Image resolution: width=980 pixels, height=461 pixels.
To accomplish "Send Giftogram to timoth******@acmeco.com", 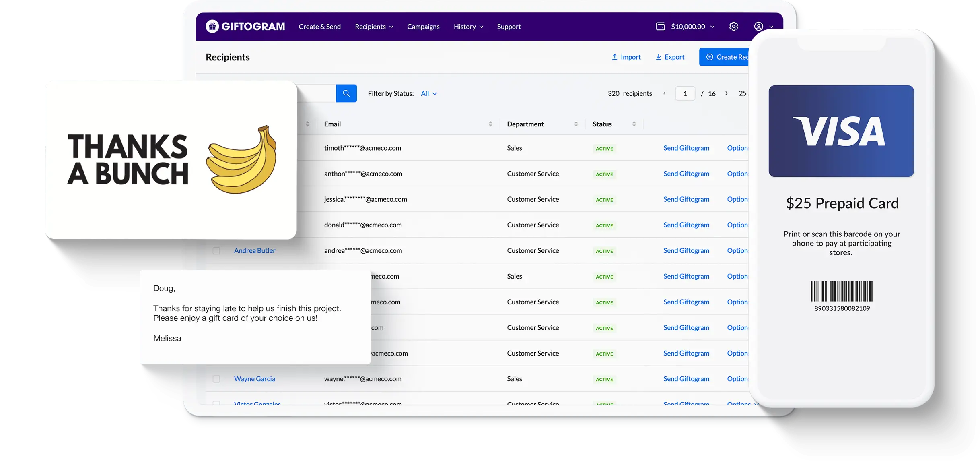I will click(x=686, y=148).
